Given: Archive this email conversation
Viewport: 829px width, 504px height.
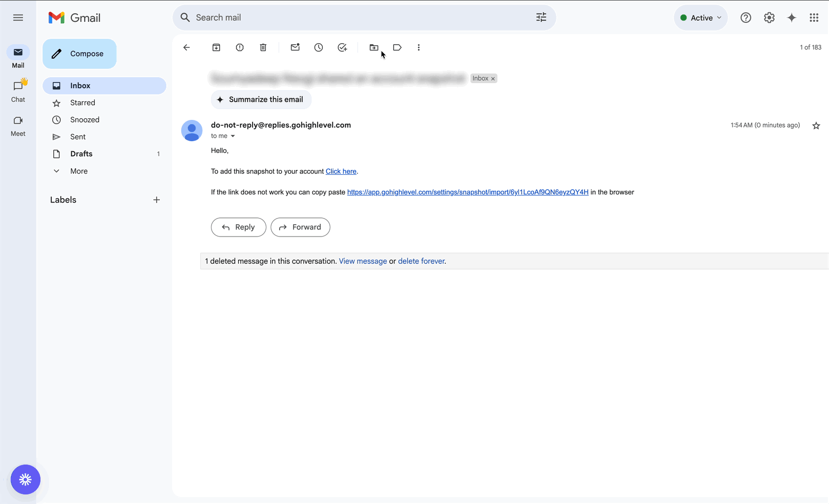Looking at the screenshot, I should tap(216, 47).
